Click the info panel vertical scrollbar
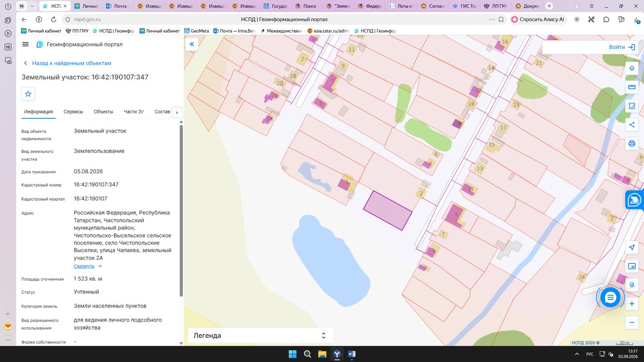644x362 pixels. click(x=181, y=210)
